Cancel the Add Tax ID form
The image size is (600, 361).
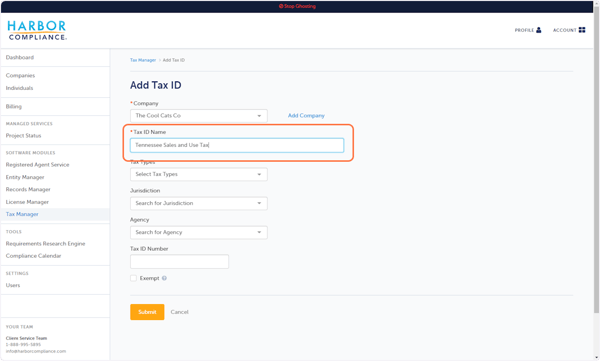coord(179,312)
